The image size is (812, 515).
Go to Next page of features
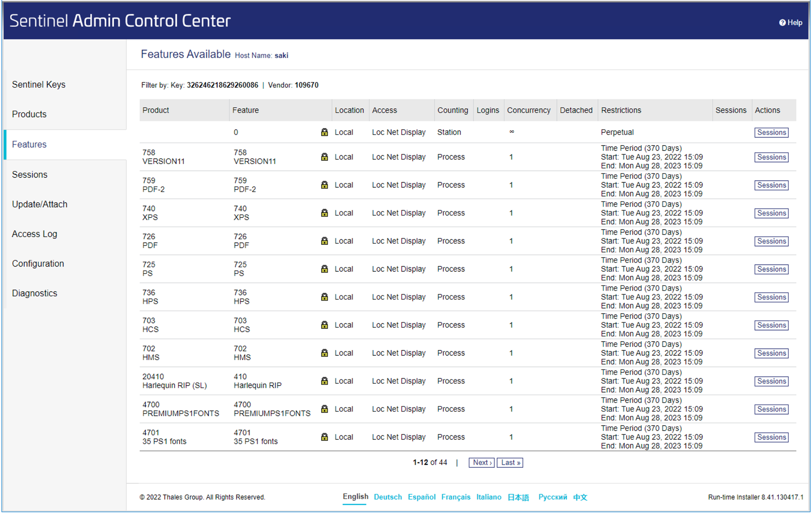(x=481, y=463)
